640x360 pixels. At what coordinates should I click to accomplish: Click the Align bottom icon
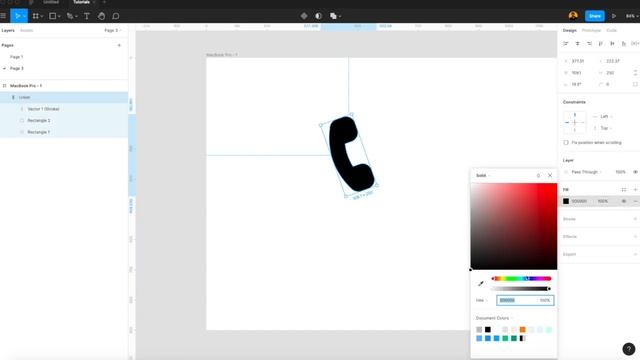[624, 43]
